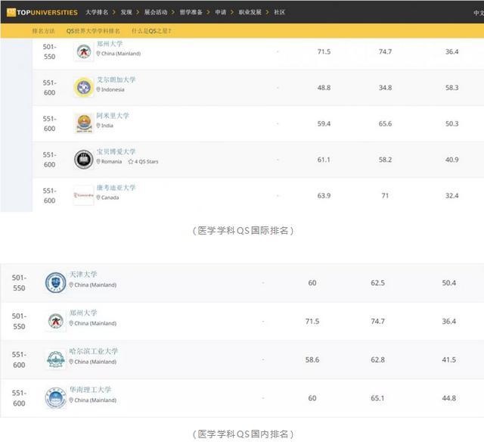Viewport: 484px width, 448px height.
Task: Expand the 申请 menu chevron
Action: point(232,12)
